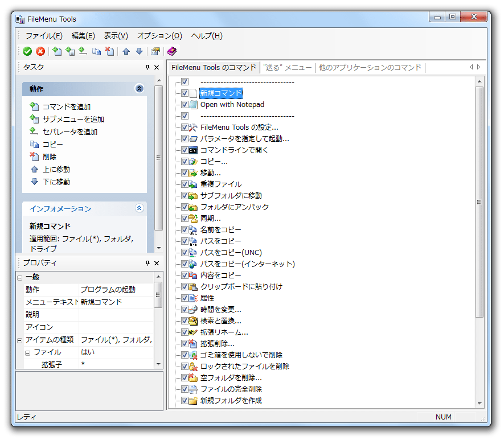This screenshot has height=440, width=504.
Task: Uncheck the 新規コマンド checkbox
Action: click(x=185, y=93)
